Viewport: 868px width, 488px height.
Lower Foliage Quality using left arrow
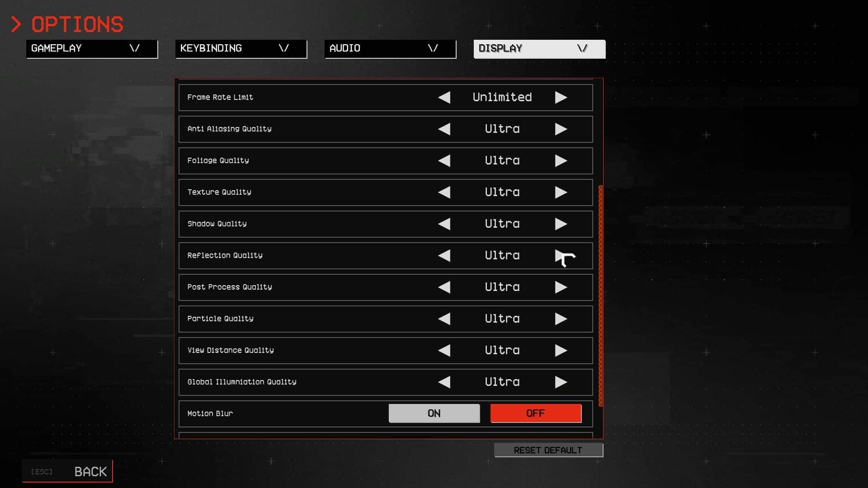click(x=444, y=160)
